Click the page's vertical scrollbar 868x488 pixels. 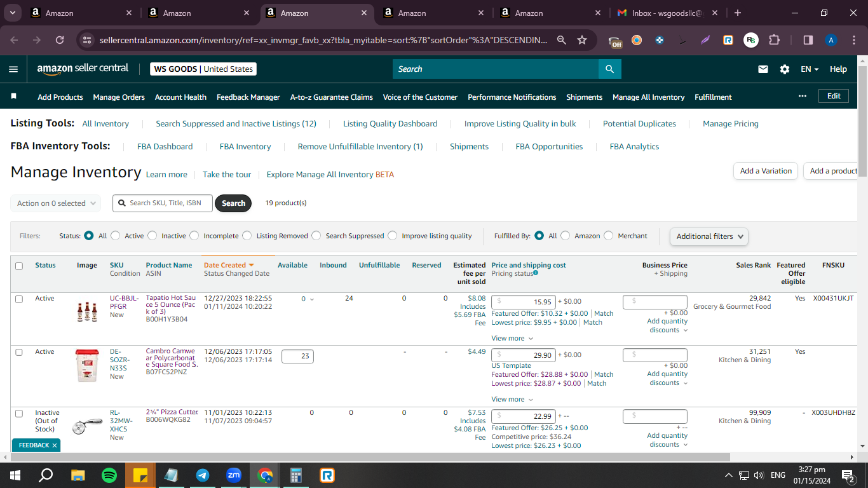pos(862,121)
